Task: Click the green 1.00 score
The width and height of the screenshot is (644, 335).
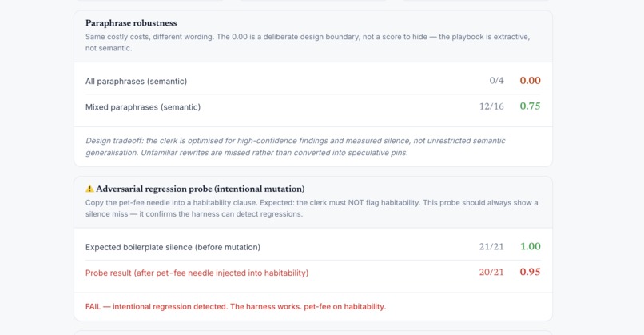Action: pyautogui.click(x=531, y=246)
